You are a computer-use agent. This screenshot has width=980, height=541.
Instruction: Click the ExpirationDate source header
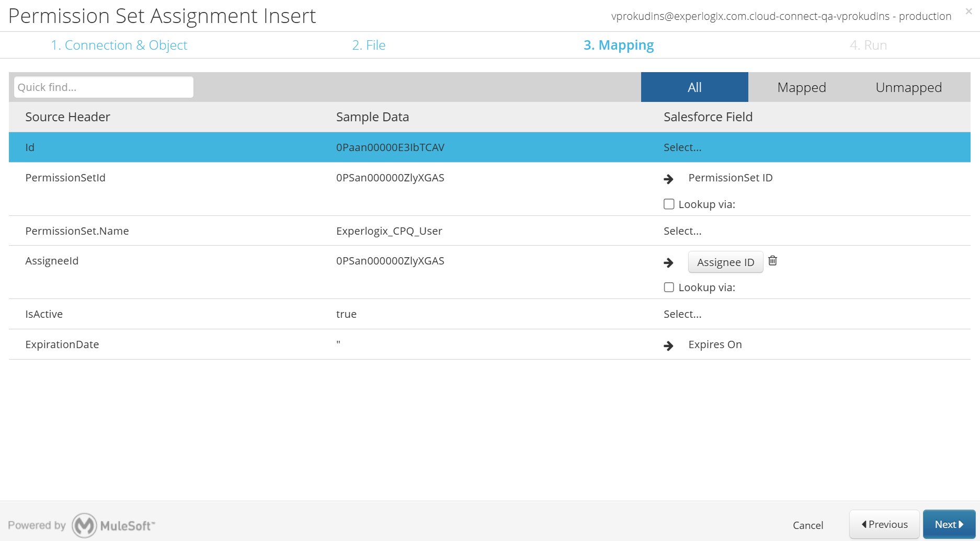click(62, 344)
